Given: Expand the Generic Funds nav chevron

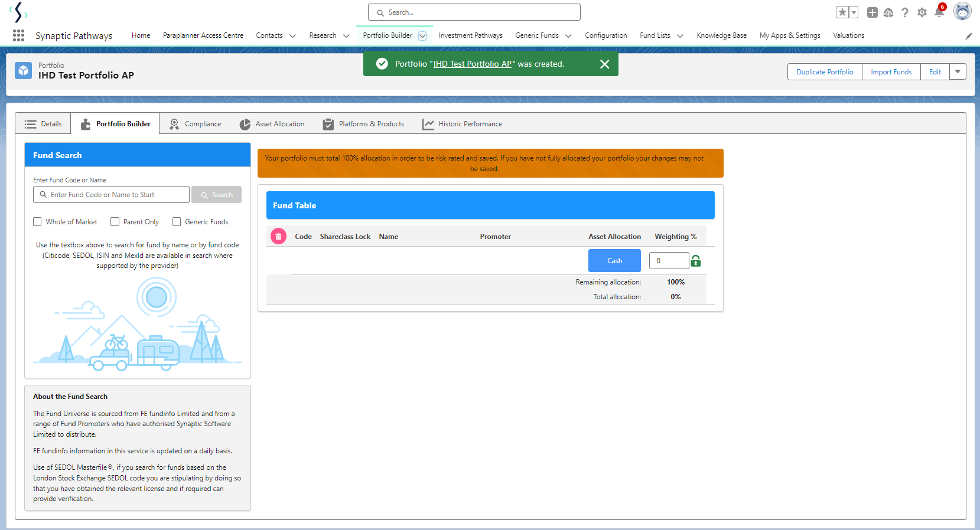Looking at the screenshot, I should click(x=568, y=36).
